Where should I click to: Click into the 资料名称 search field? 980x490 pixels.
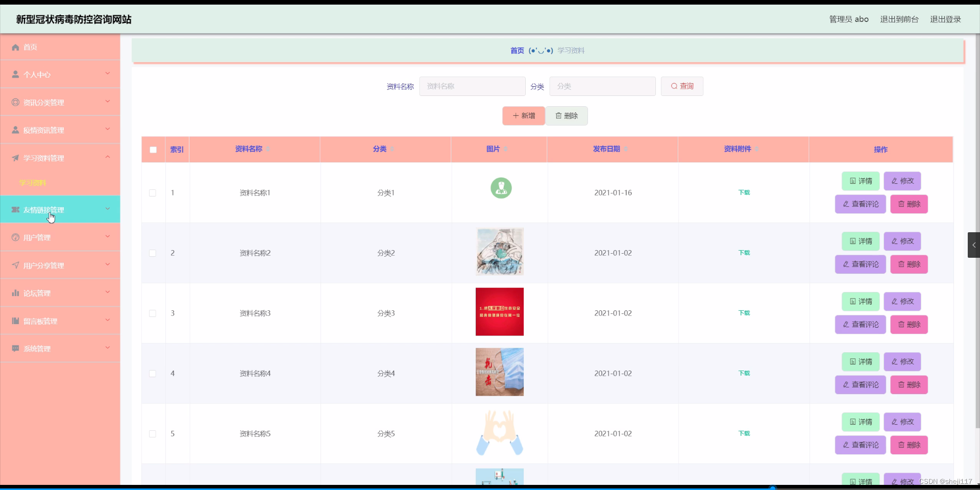point(472,86)
